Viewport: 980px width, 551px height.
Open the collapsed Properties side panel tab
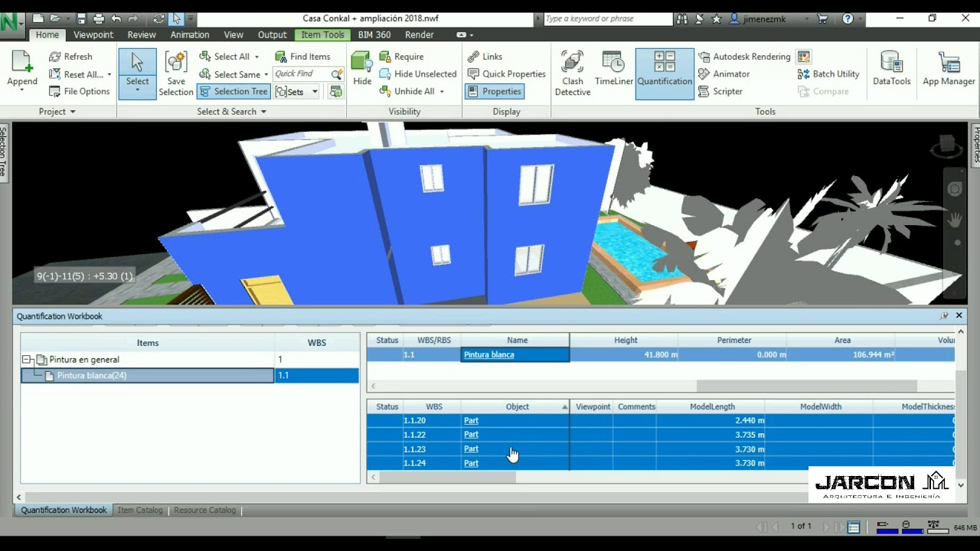[x=975, y=144]
